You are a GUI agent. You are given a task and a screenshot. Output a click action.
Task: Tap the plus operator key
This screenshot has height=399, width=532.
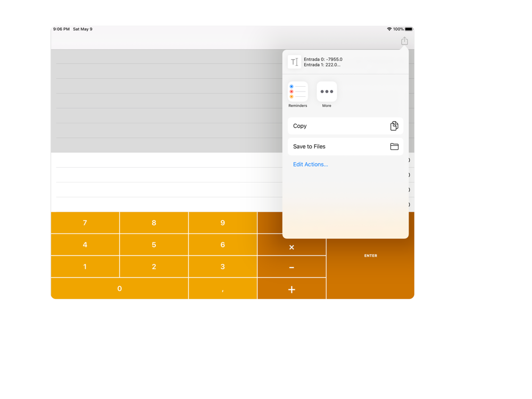(292, 288)
